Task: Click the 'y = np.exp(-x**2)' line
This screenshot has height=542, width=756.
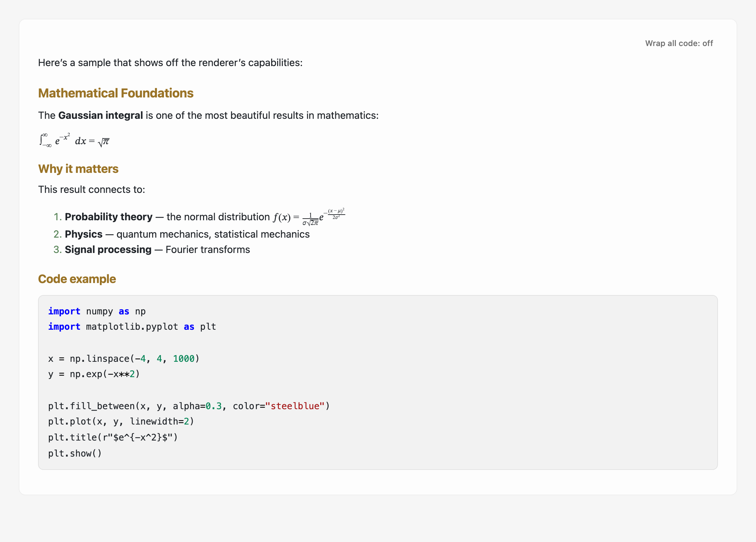Action: [94, 374]
